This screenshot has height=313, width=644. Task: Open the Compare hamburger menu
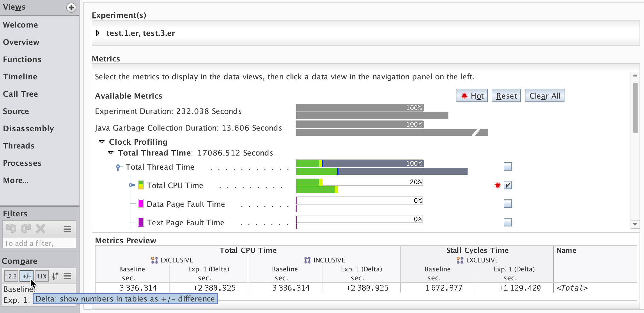(67, 276)
